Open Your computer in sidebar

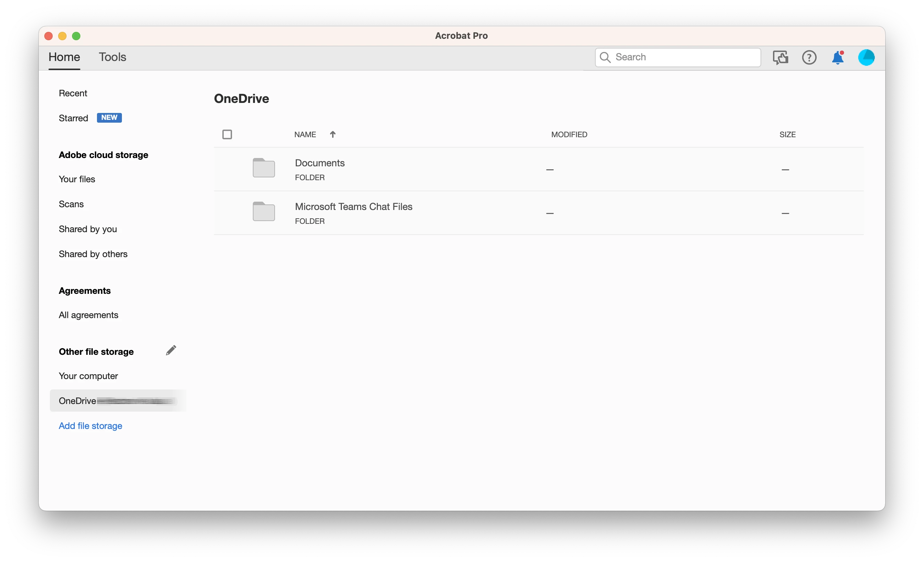tap(88, 376)
